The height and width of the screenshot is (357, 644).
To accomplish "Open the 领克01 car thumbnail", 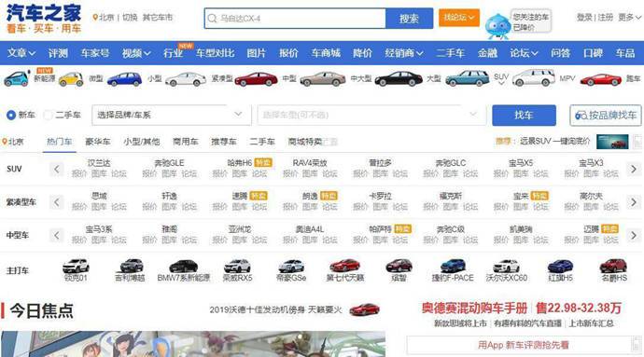I will tap(76, 266).
